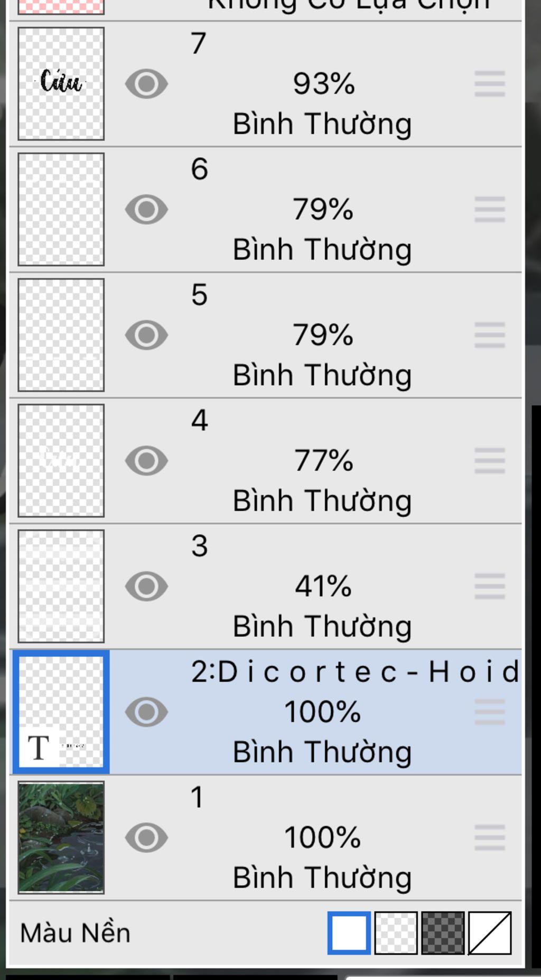This screenshot has width=541, height=980.
Task: Select the white background color swatch
Action: pyautogui.click(x=349, y=933)
